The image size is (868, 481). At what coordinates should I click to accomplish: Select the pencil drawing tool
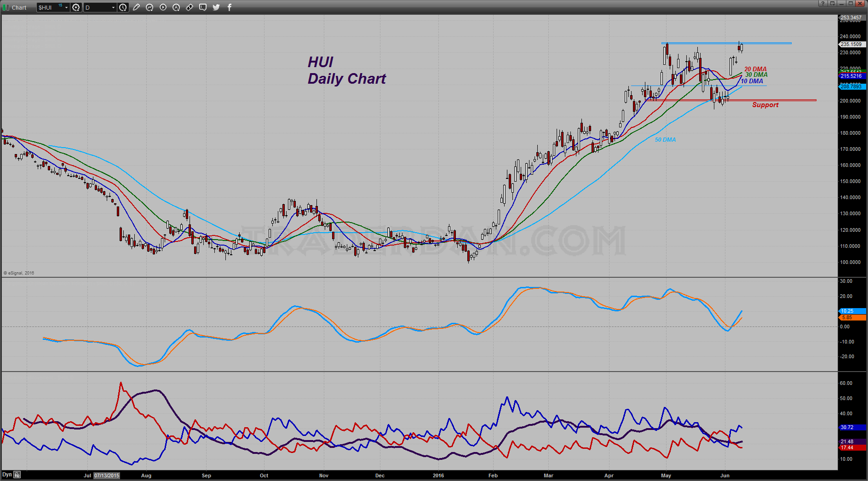tap(136, 7)
